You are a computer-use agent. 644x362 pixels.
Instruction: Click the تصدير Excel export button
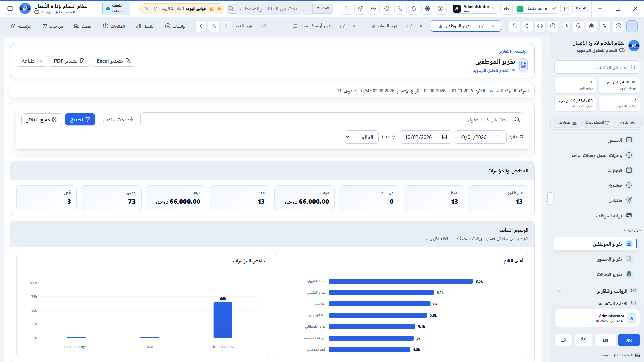(x=113, y=61)
